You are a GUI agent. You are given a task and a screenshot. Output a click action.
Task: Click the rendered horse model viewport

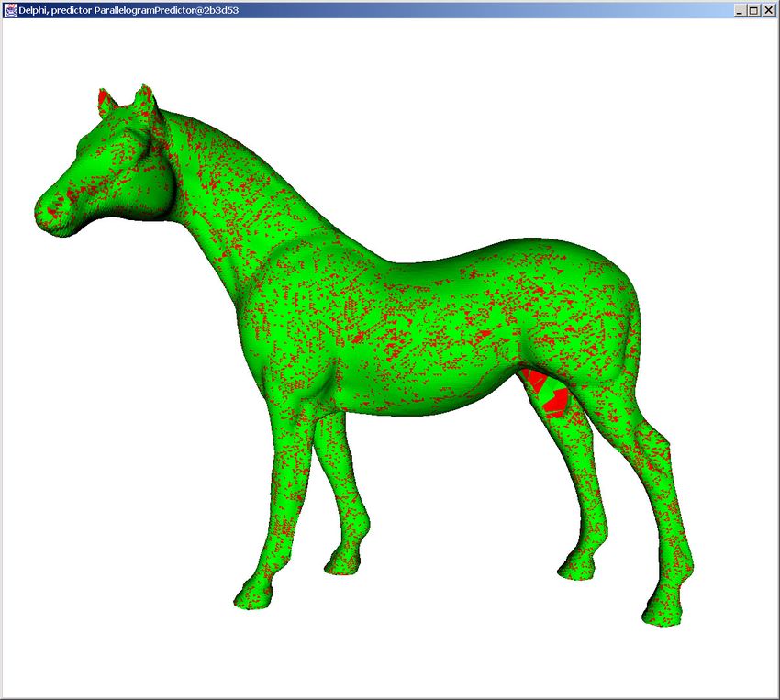point(389,358)
